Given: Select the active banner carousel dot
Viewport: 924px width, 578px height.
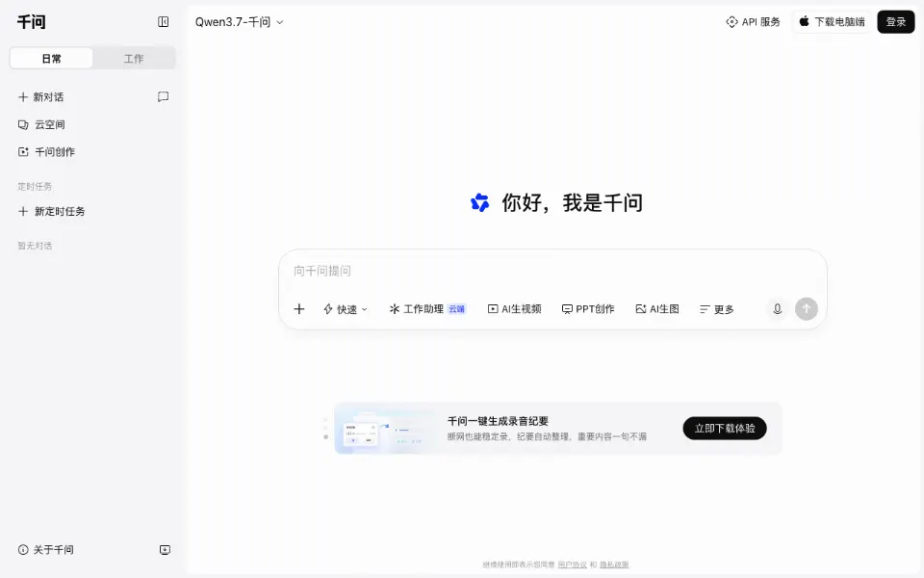Looking at the screenshot, I should (326, 437).
